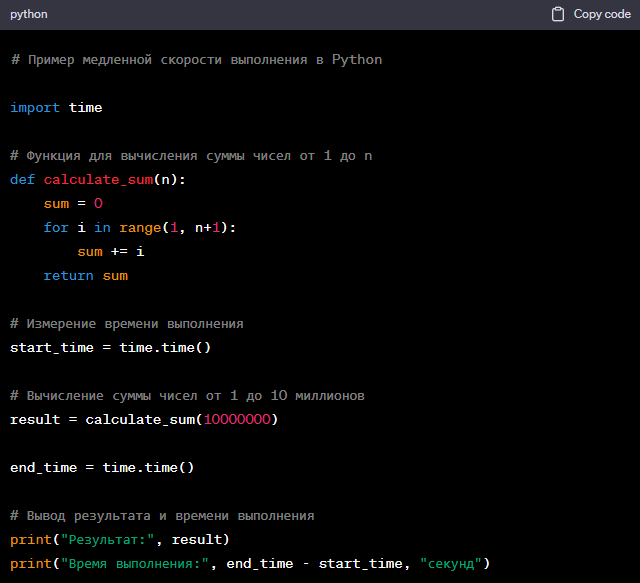Click the line "for i in range(1, n+1):"
The width and height of the screenshot is (640, 583).
(140, 227)
